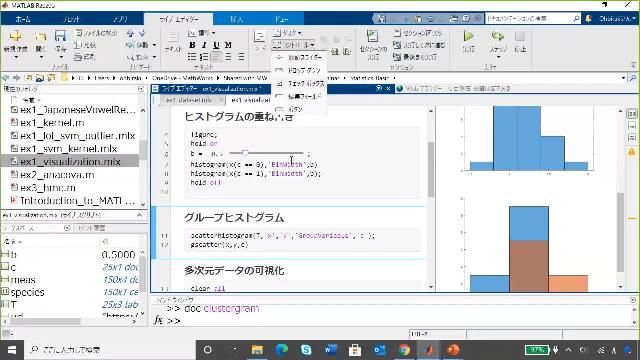Click the Text mode icon
The image size is (640, 360).
tap(173, 37)
